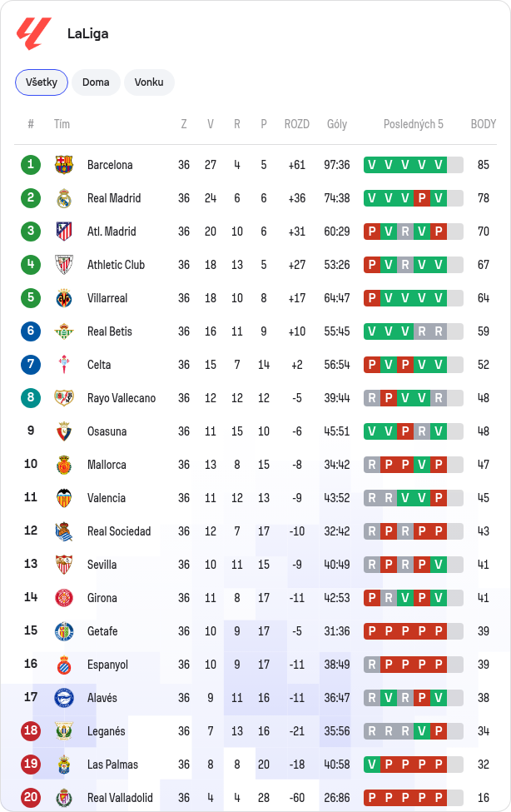Image resolution: width=511 pixels, height=812 pixels.
Task: Click the Alavés club crest
Action: [64, 698]
